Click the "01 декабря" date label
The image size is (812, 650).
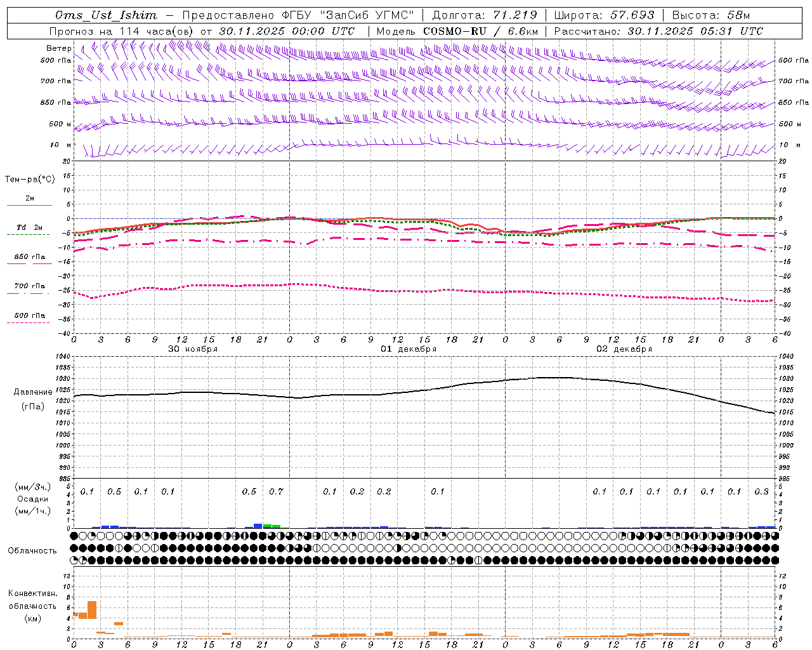click(x=409, y=349)
